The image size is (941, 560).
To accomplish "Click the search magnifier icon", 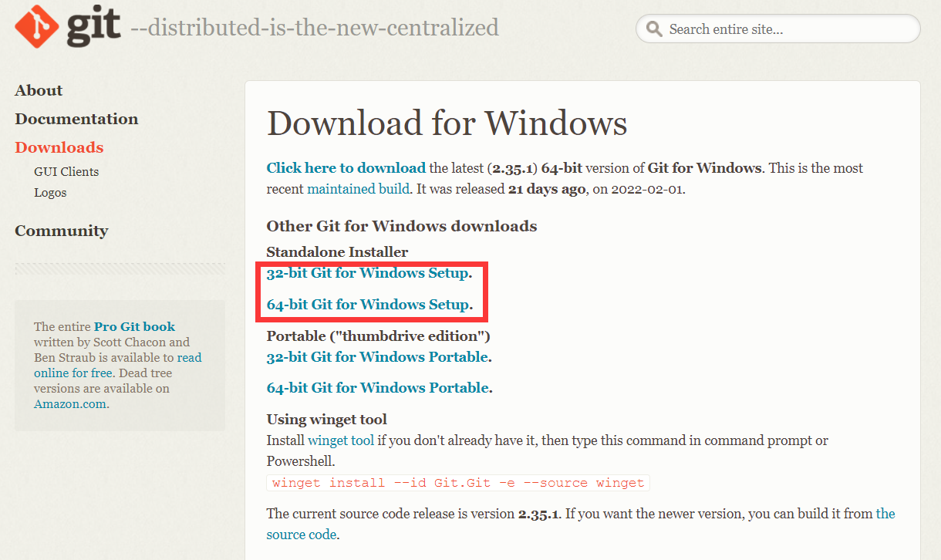I will pyautogui.click(x=654, y=29).
